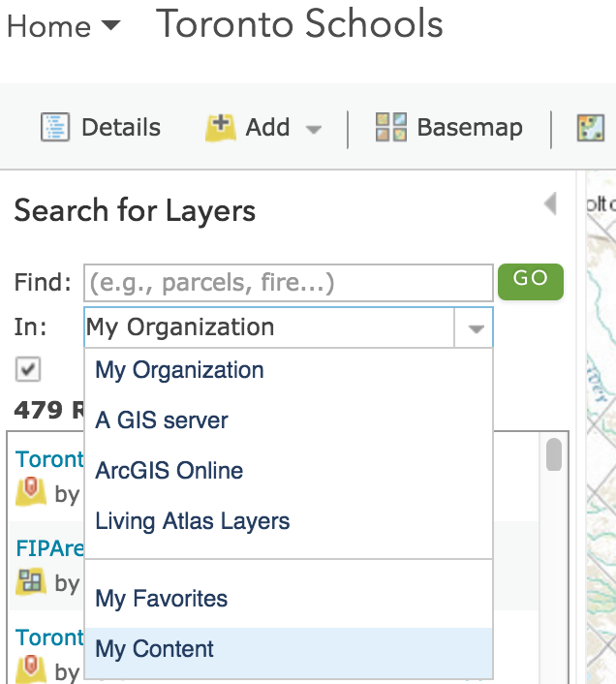Click the tile layer icon under FIPAre result

(x=31, y=581)
